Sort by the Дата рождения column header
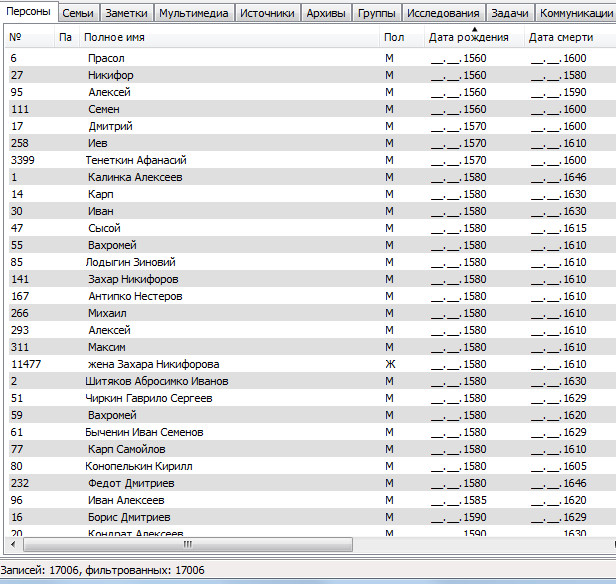The width and height of the screenshot is (616, 584). [x=474, y=37]
